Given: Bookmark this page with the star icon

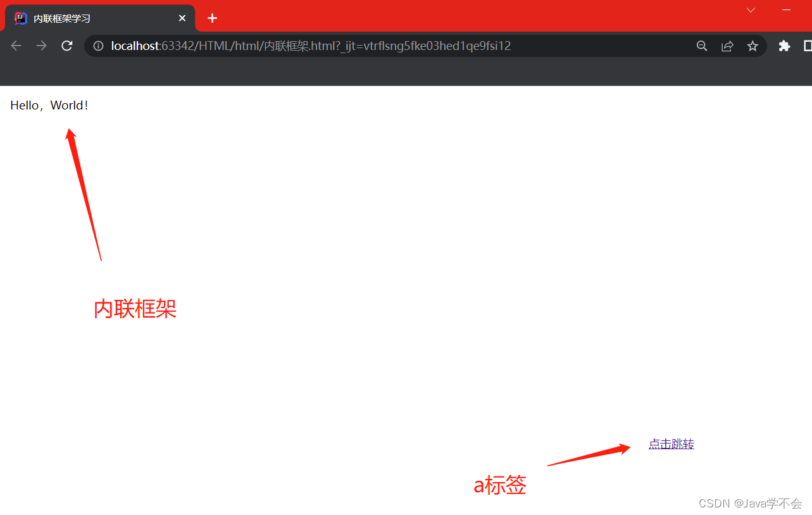Looking at the screenshot, I should 753,46.
